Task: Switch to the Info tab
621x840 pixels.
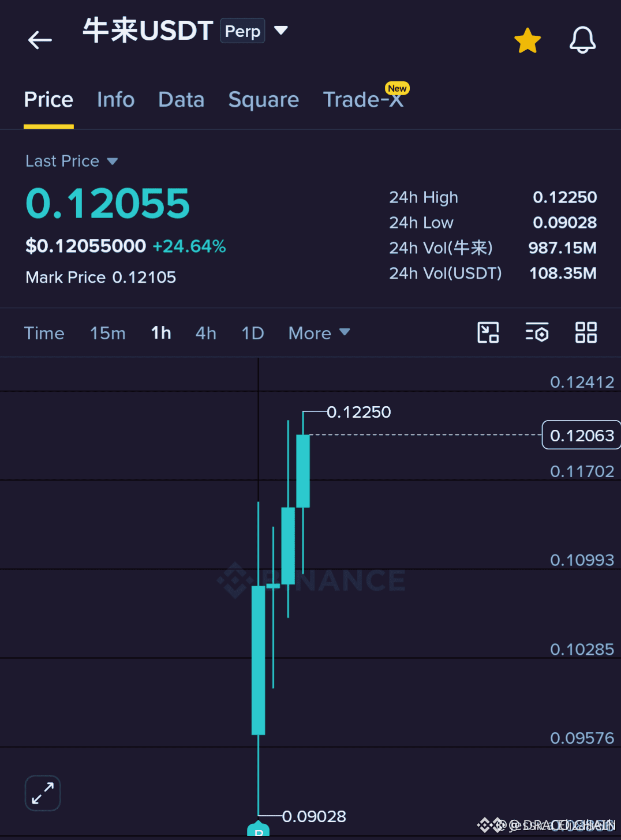Action: [116, 100]
